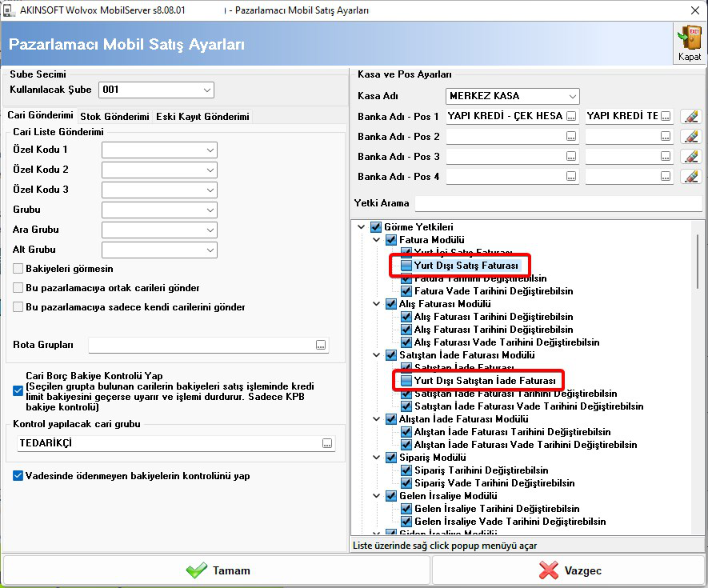Switch to Stok Gönderimi tab
Image resolution: width=708 pixels, height=588 pixels.
tap(114, 117)
